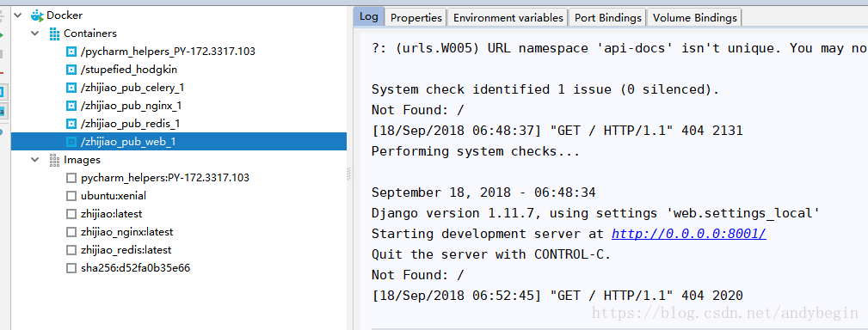
Task: Click the zhijiao_pub_nginx_1 container icon
Action: 71,106
